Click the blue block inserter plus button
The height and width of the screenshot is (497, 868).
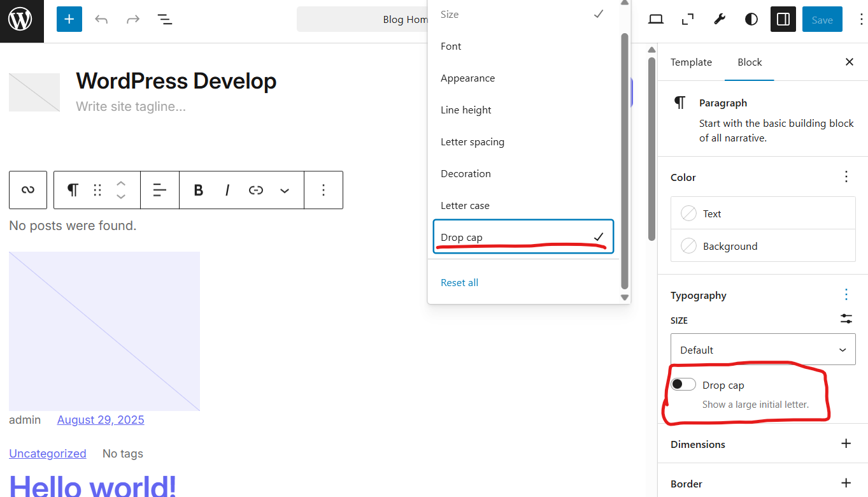[x=69, y=19]
